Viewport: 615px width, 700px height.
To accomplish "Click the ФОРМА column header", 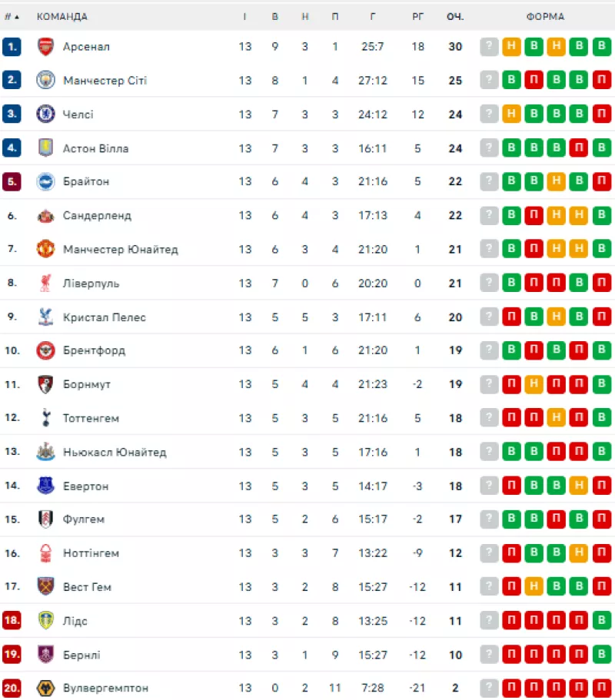I will [545, 16].
